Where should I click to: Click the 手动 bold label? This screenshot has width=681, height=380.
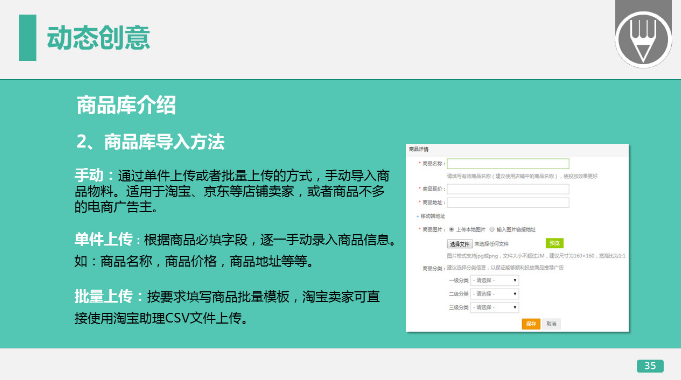tap(89, 175)
